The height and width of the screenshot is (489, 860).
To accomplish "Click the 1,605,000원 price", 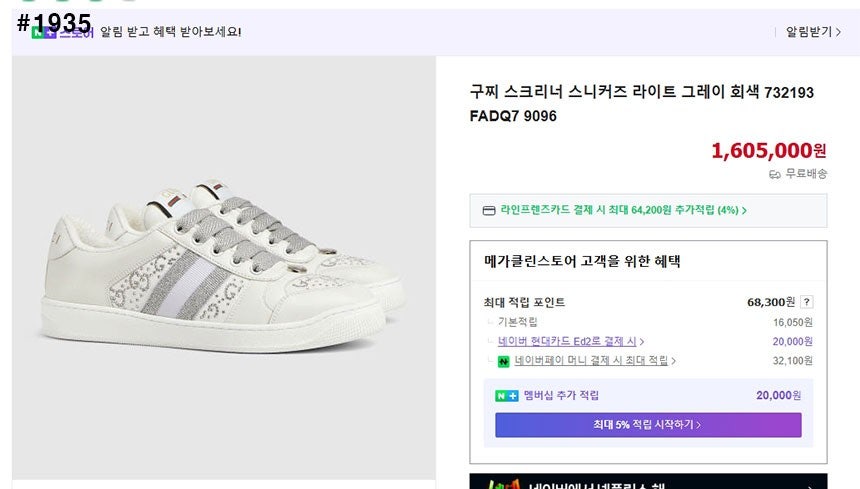I will point(768,151).
